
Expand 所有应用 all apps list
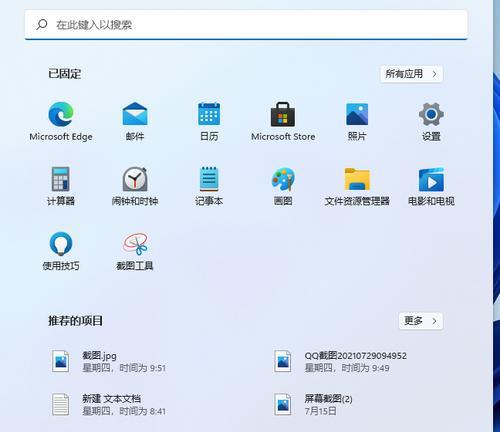411,74
